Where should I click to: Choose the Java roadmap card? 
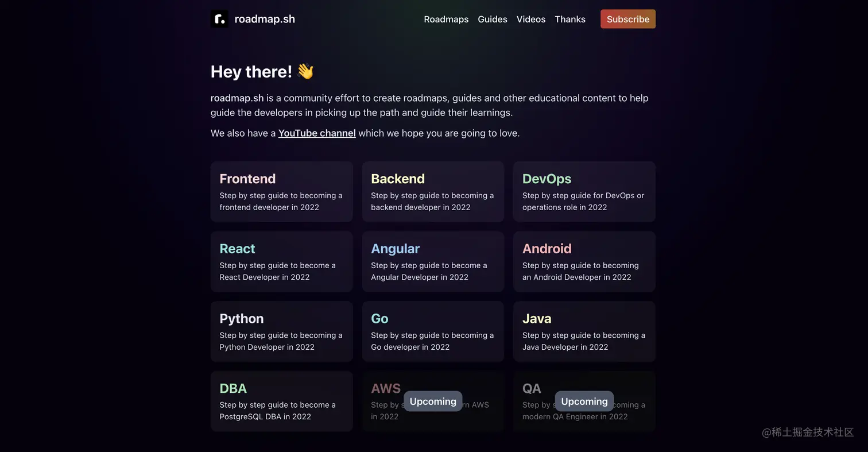pos(584,331)
